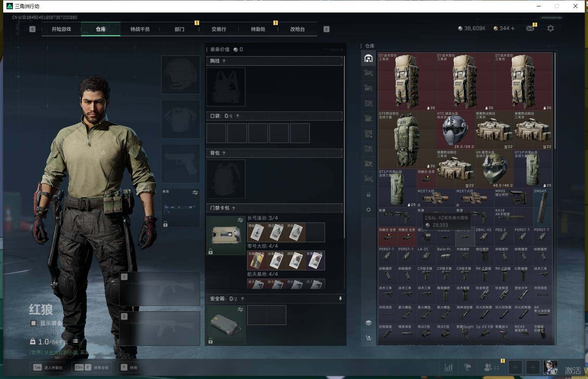Open the 交易行 tab
588x379 pixels.
click(219, 29)
